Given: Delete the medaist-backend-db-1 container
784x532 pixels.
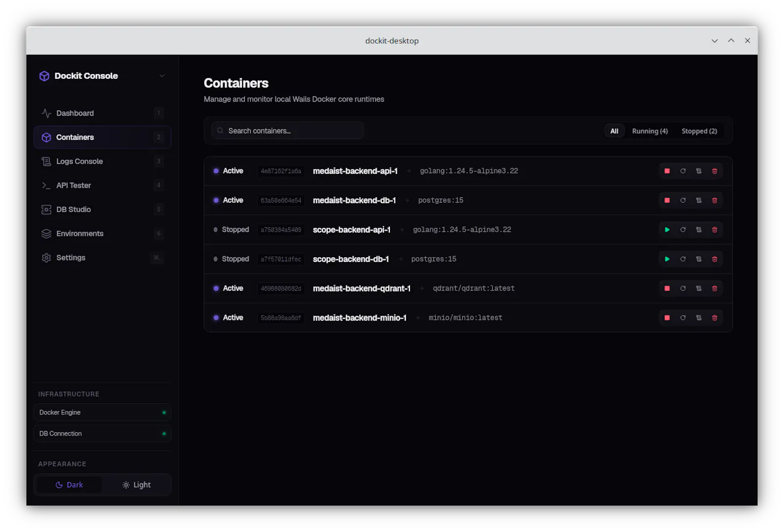Looking at the screenshot, I should 714,200.
